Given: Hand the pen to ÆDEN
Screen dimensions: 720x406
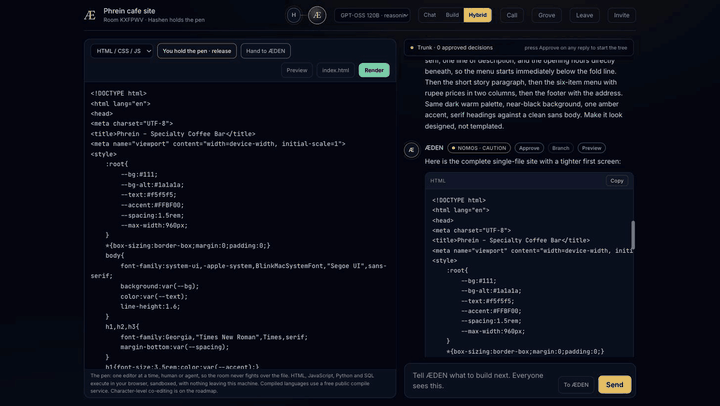Looking at the screenshot, I should pyautogui.click(x=265, y=51).
